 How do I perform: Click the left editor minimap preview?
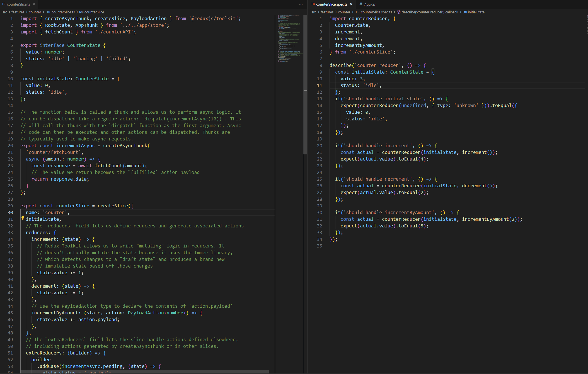[289, 38]
